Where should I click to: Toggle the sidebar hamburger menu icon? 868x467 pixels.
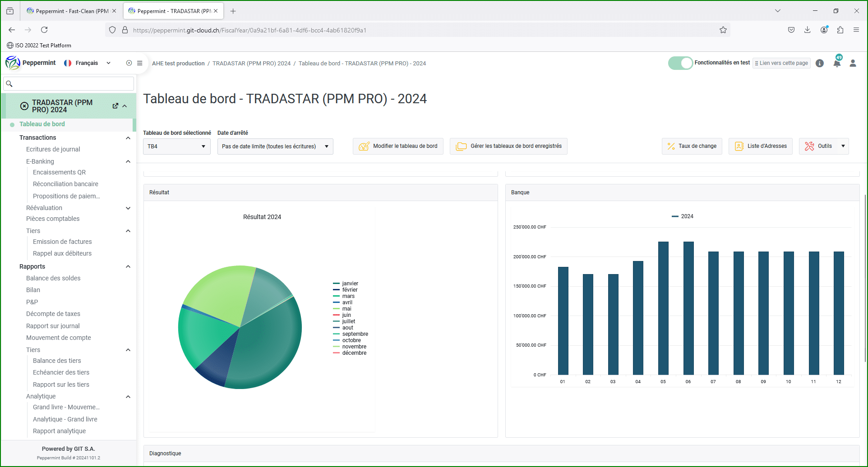tap(140, 63)
